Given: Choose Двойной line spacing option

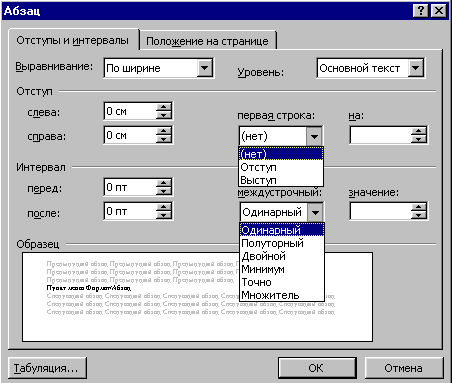Looking at the screenshot, I should tap(282, 256).
